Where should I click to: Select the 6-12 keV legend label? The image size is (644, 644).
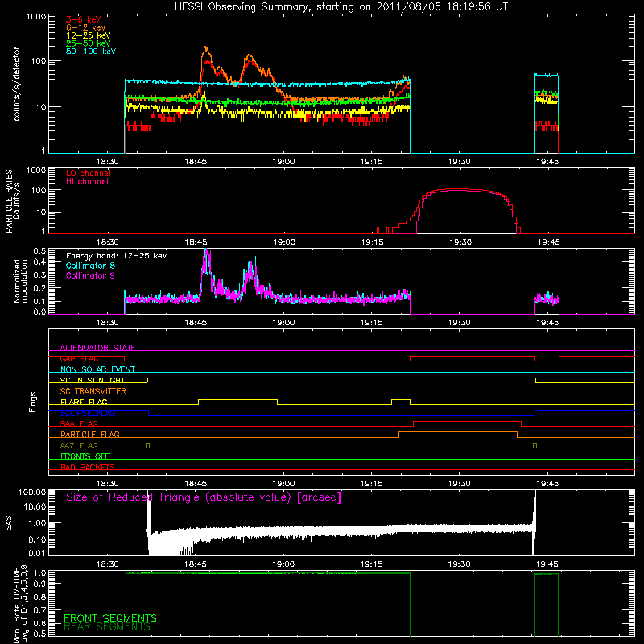coord(86,27)
